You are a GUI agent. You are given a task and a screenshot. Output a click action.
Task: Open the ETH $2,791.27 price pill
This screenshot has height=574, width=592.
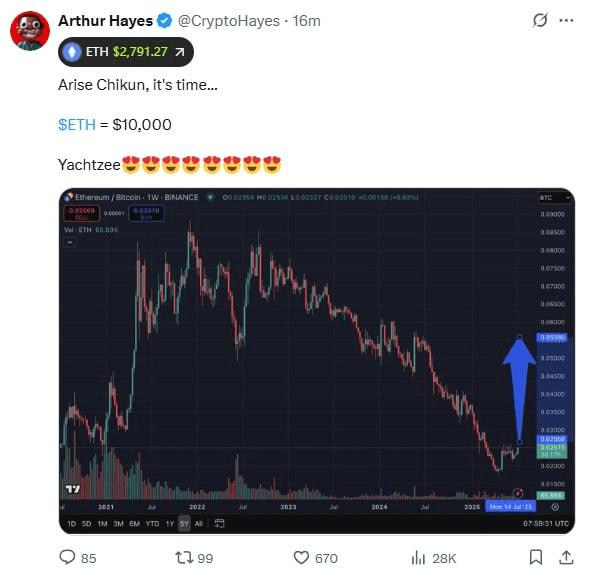126,52
